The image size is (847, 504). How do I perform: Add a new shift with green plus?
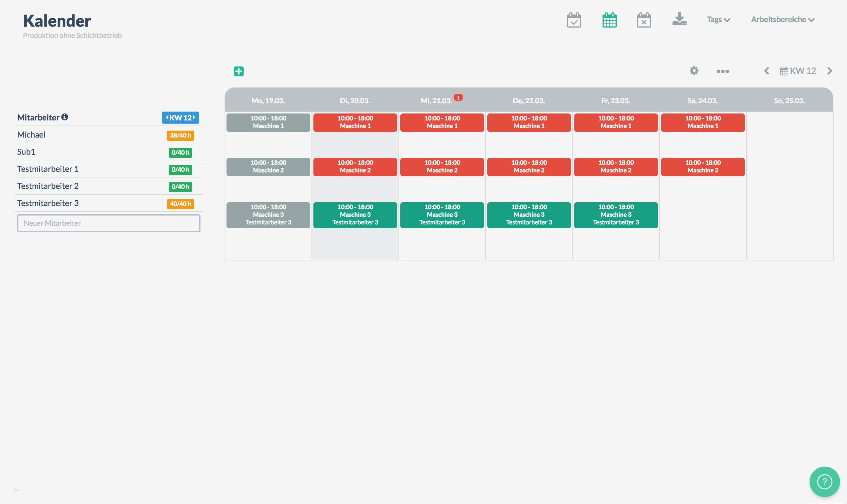[x=239, y=71]
